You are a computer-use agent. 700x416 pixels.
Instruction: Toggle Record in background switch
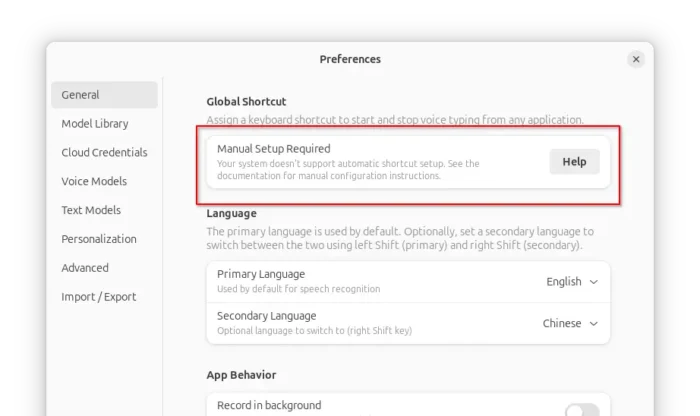(582, 410)
